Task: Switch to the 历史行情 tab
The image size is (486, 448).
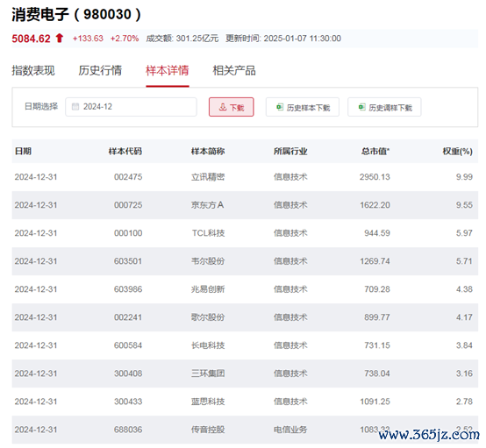Action: pos(100,71)
